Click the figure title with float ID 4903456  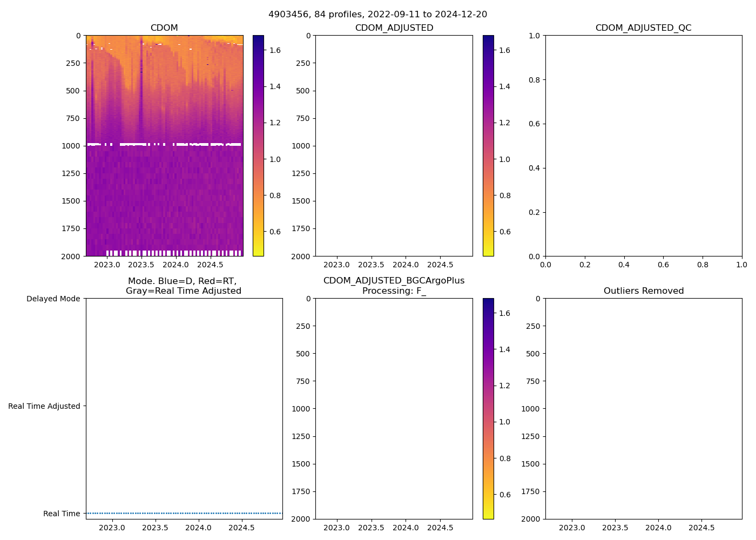377,14
